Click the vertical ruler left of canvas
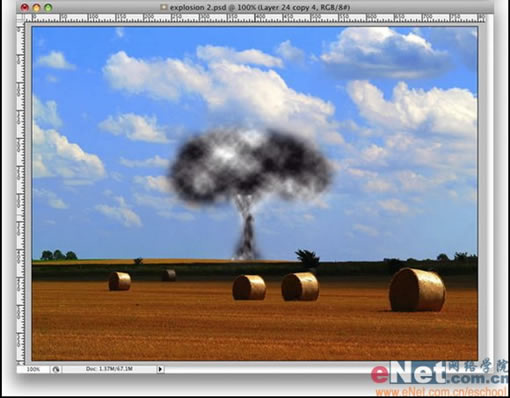 [x=21, y=193]
